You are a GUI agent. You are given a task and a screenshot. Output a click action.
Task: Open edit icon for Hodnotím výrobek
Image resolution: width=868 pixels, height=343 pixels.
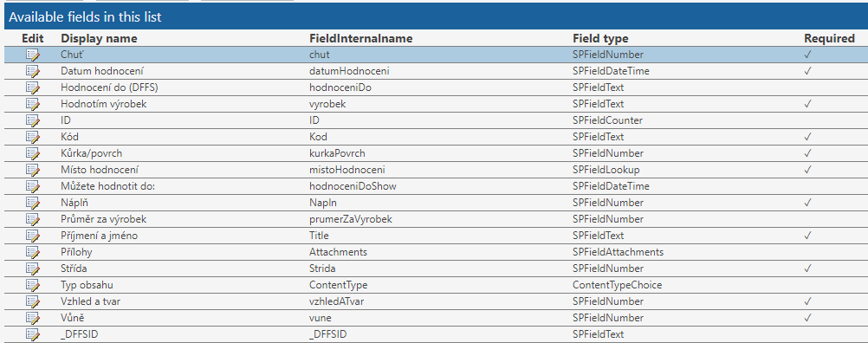tap(33, 104)
